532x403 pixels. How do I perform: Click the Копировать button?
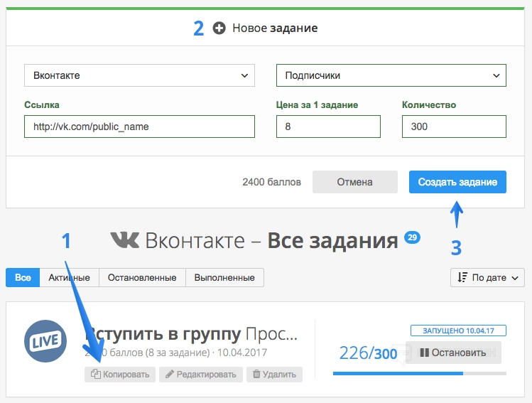120,375
